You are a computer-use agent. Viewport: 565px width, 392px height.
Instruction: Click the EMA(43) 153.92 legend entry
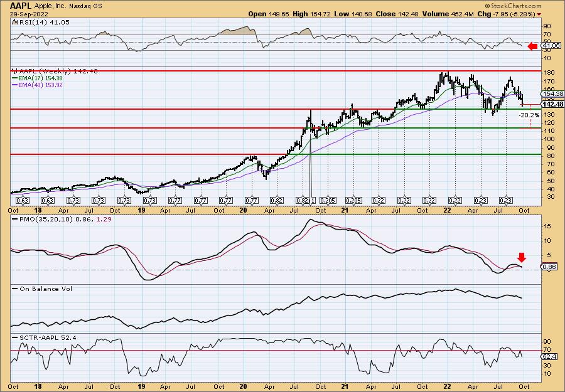click(37, 85)
